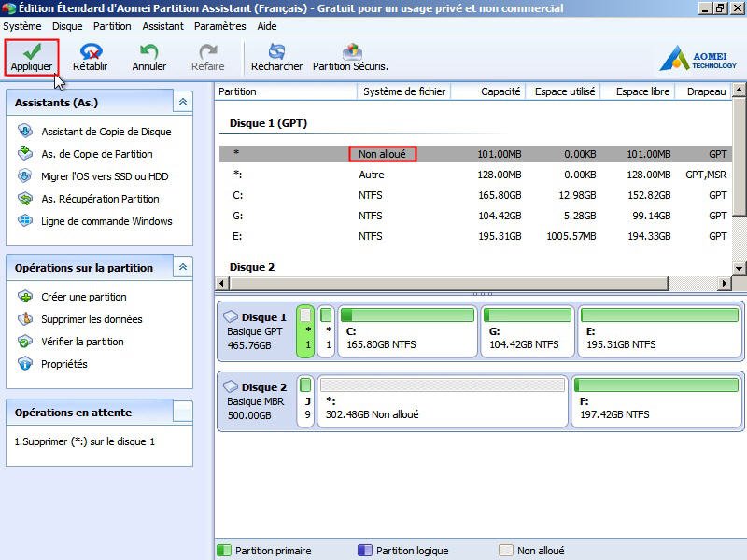
Task: Collapse the Opérations en attente panel
Action: (x=183, y=412)
